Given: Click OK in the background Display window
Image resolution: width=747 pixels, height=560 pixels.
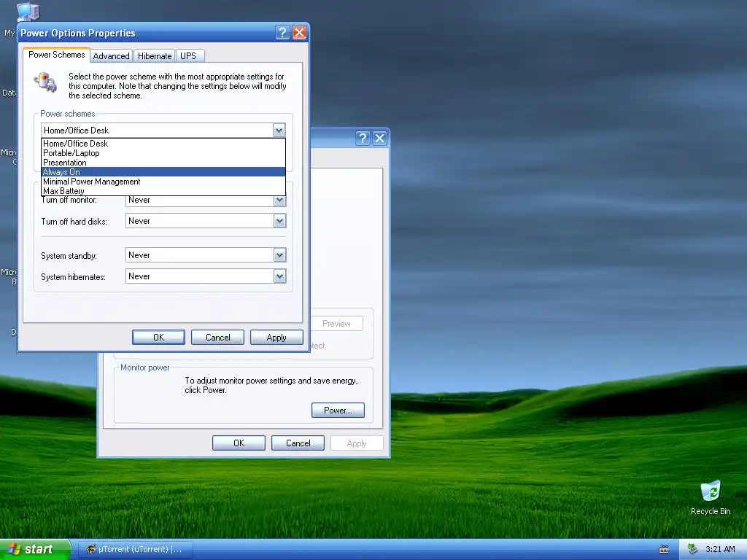Looking at the screenshot, I should [239, 443].
